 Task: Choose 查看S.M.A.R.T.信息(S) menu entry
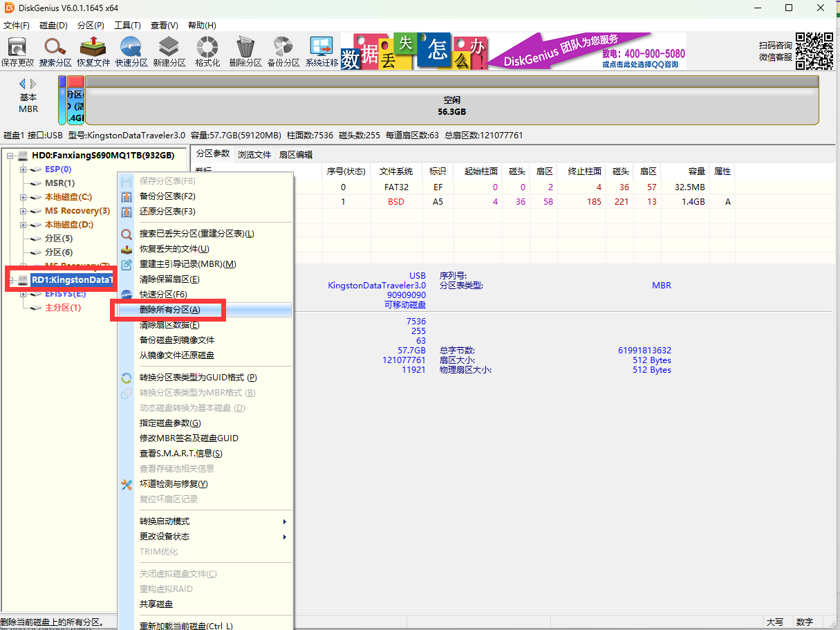click(205, 454)
